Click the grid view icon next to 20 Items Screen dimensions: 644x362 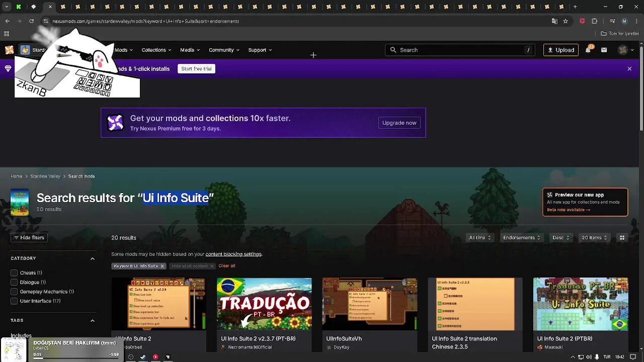pyautogui.click(x=622, y=238)
